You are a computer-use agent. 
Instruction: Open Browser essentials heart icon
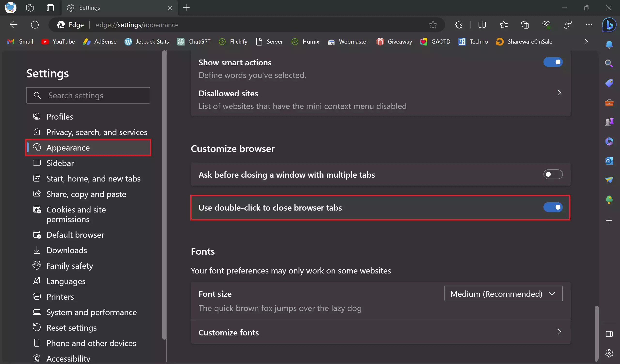click(x=546, y=25)
